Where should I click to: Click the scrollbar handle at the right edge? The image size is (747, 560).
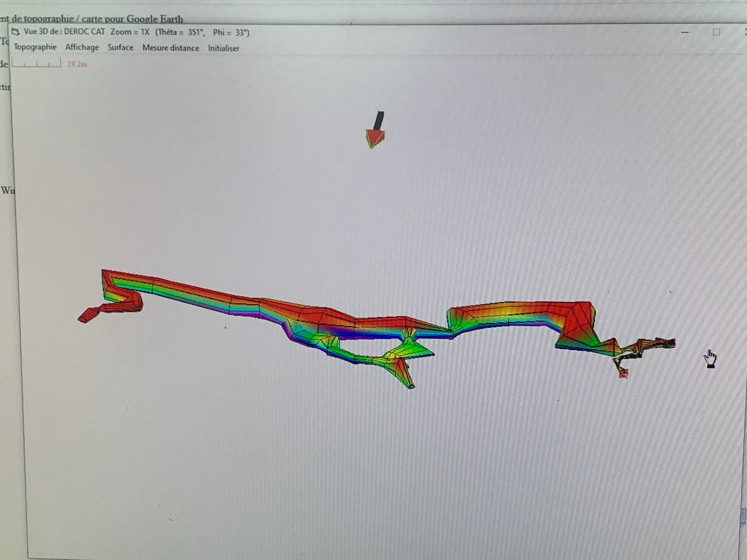pyautogui.click(x=743, y=514)
